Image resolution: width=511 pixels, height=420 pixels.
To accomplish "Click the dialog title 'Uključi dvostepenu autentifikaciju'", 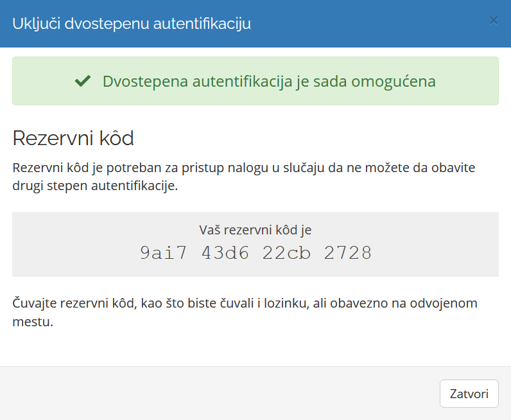I will [x=132, y=24].
